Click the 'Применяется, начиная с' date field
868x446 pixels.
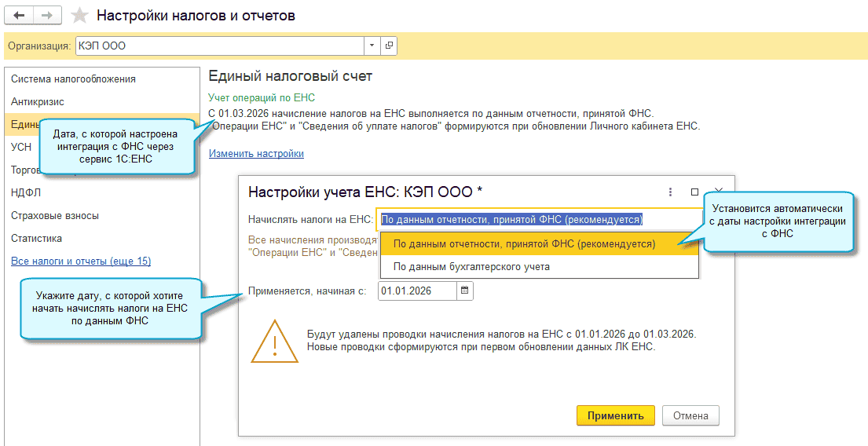tap(416, 291)
